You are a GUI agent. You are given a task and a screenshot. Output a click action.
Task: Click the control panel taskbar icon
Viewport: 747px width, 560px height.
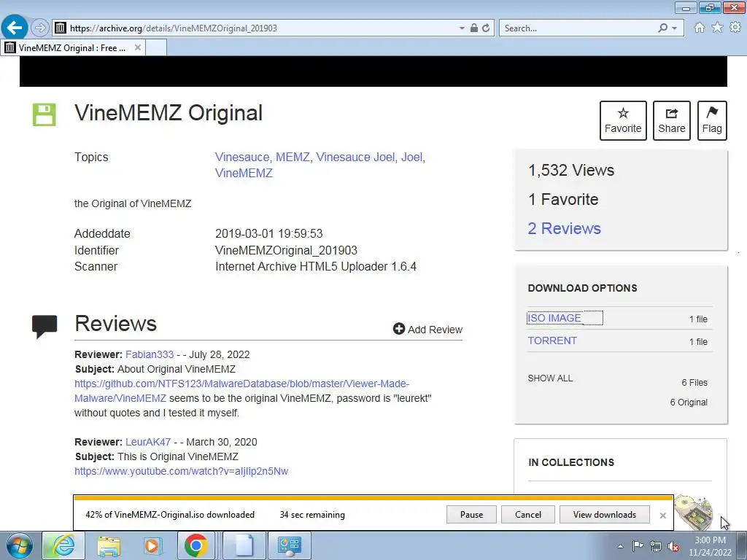289,545
